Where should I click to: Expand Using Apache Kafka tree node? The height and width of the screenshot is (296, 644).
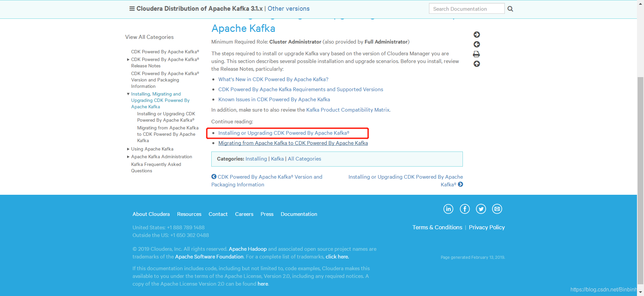[x=128, y=149]
